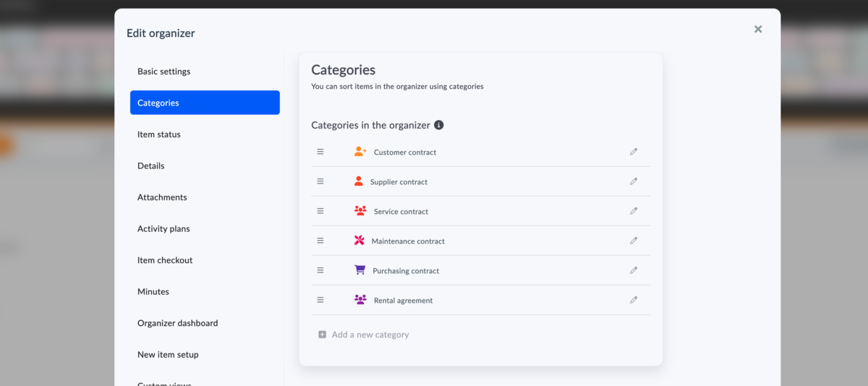Click the Service contract group icon
Image resolution: width=868 pixels, height=386 pixels.
click(x=360, y=211)
